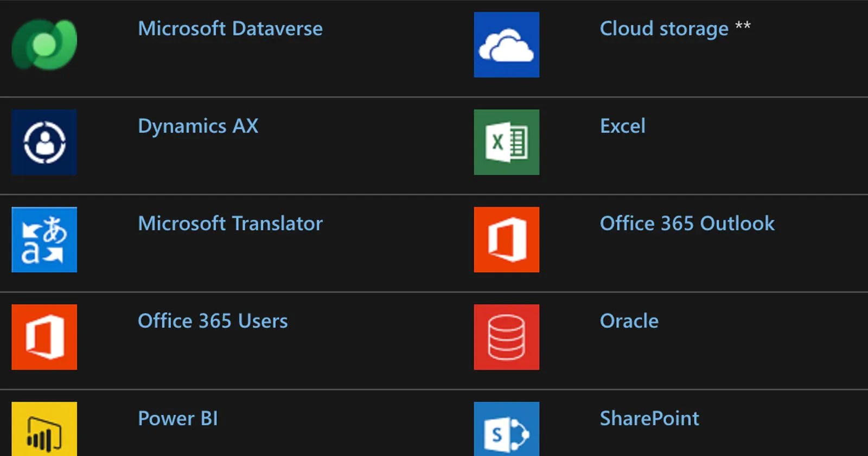Click the Dynamics AX icon
The height and width of the screenshot is (456, 868).
44,143
